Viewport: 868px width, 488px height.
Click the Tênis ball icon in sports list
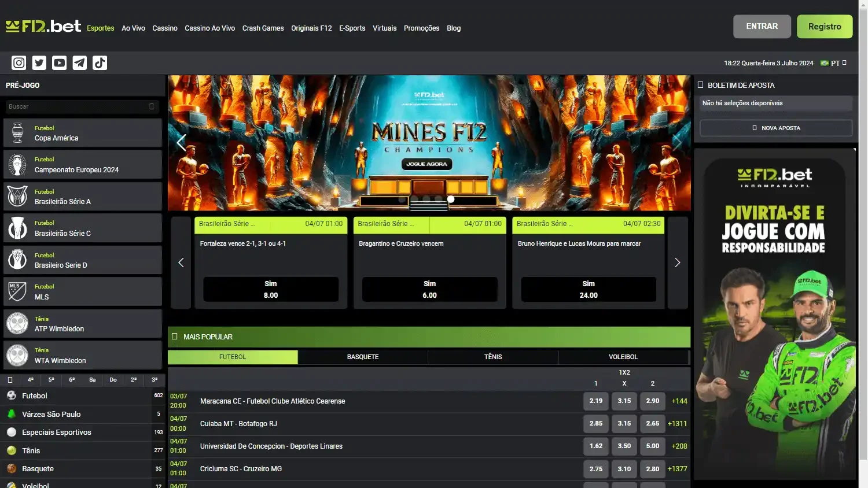[x=12, y=450]
